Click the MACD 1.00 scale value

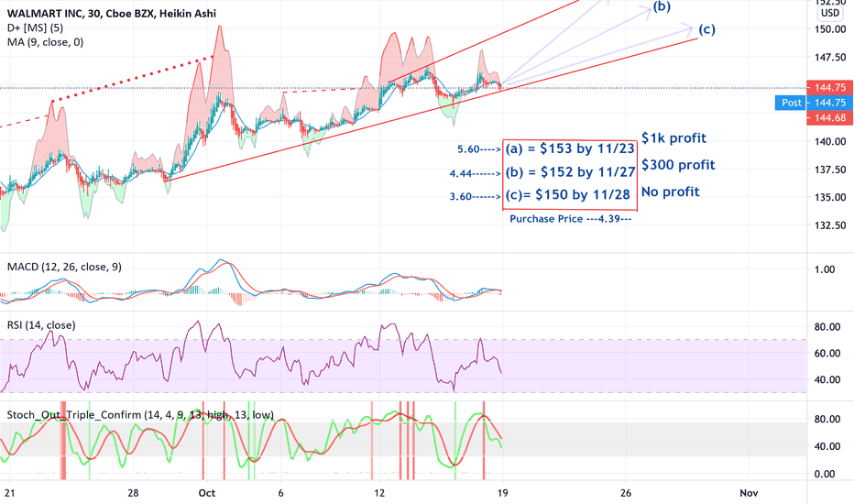tap(825, 269)
